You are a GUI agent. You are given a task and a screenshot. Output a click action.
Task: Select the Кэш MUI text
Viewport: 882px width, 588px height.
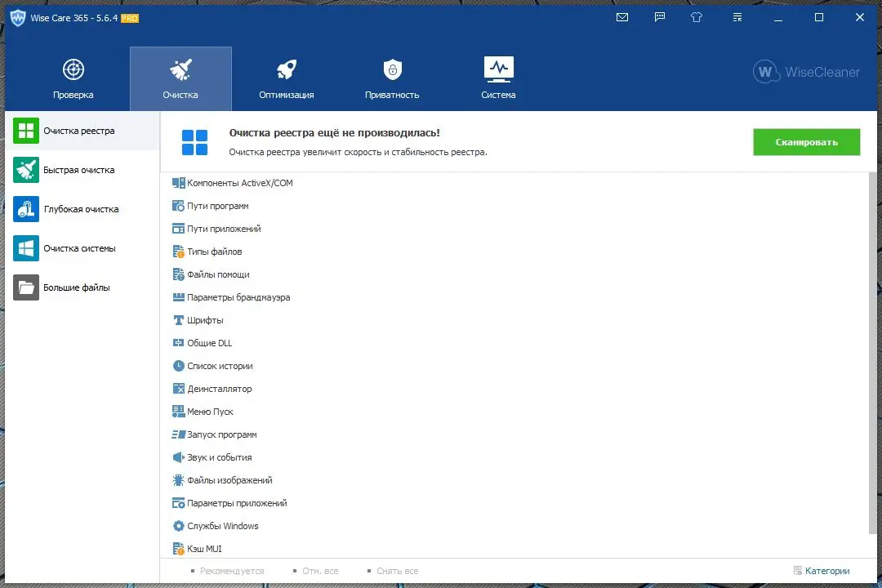pos(204,549)
